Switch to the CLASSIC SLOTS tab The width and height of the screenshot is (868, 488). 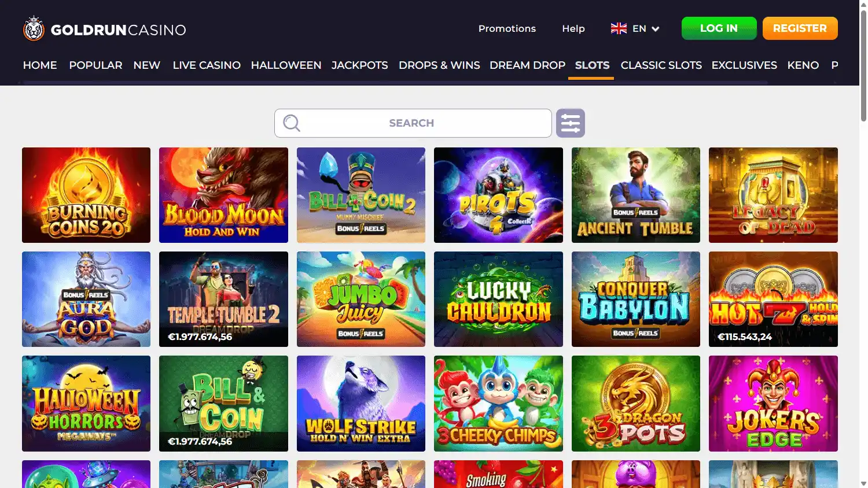click(x=661, y=65)
